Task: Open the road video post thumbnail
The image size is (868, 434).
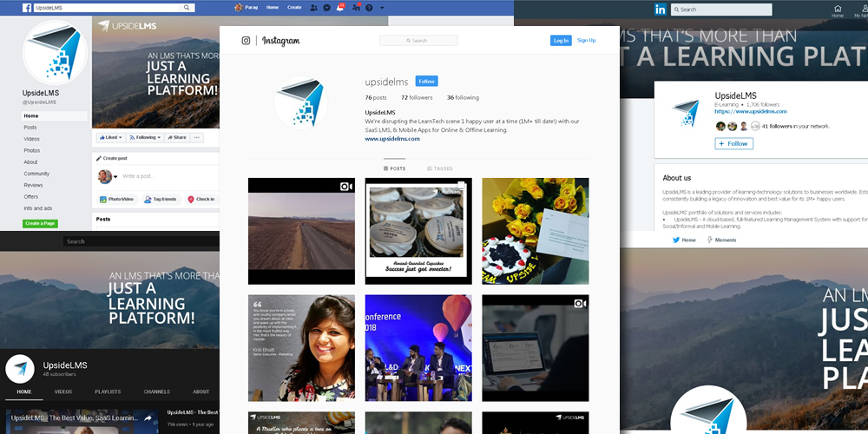Action: coord(301,231)
